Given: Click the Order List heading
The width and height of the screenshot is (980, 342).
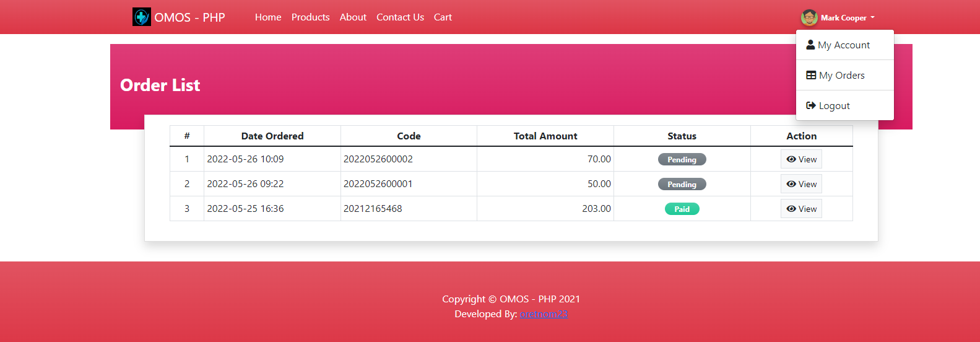Looking at the screenshot, I should 160,85.
